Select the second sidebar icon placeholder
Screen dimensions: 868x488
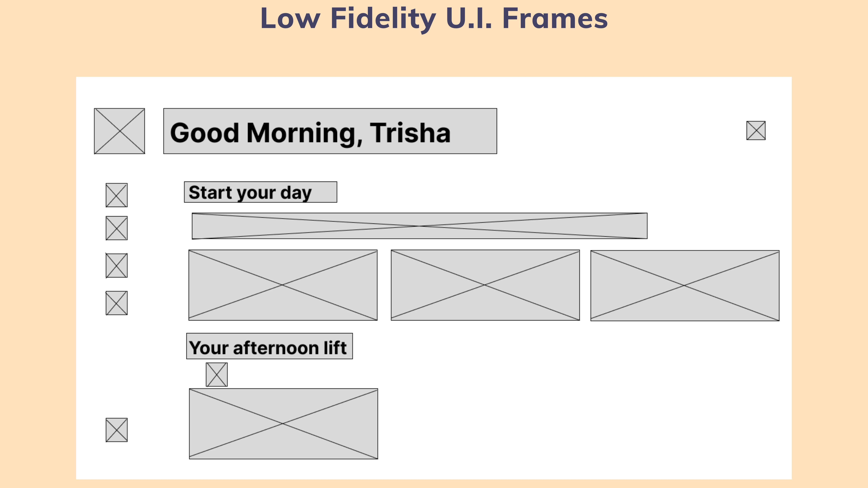(x=117, y=228)
